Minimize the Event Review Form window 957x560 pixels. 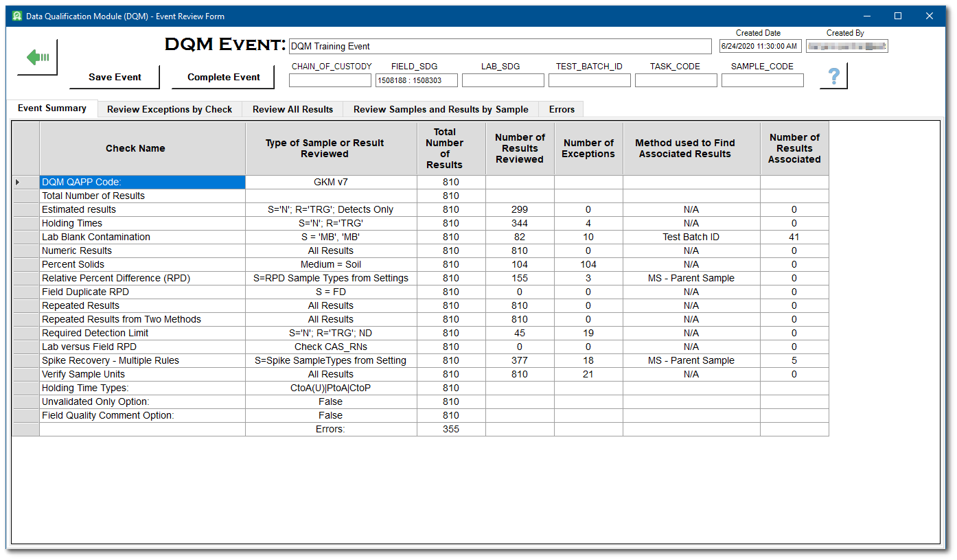click(x=866, y=16)
